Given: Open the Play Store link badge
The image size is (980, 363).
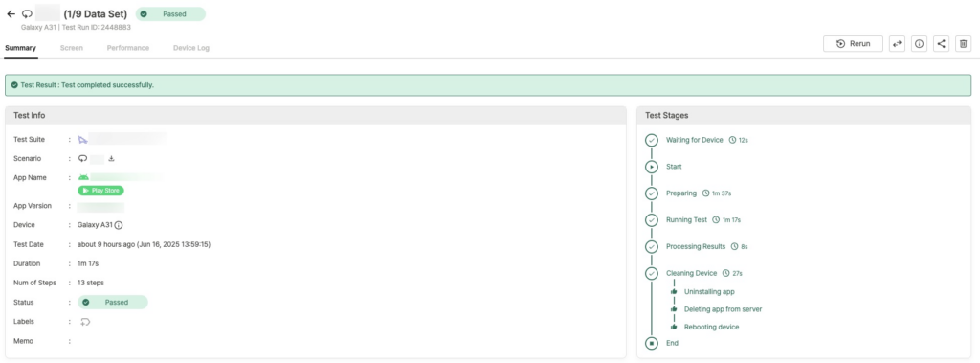Looking at the screenshot, I should coord(100,191).
